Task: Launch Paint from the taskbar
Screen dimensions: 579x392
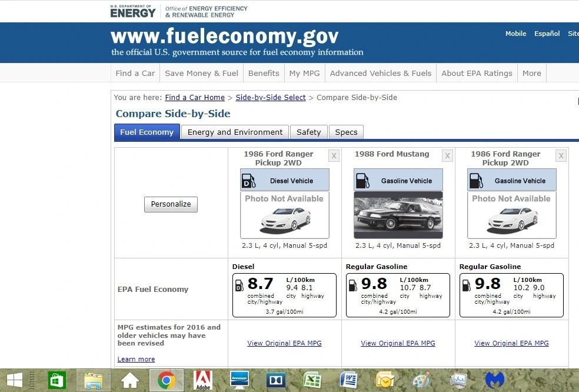Action: point(421,380)
